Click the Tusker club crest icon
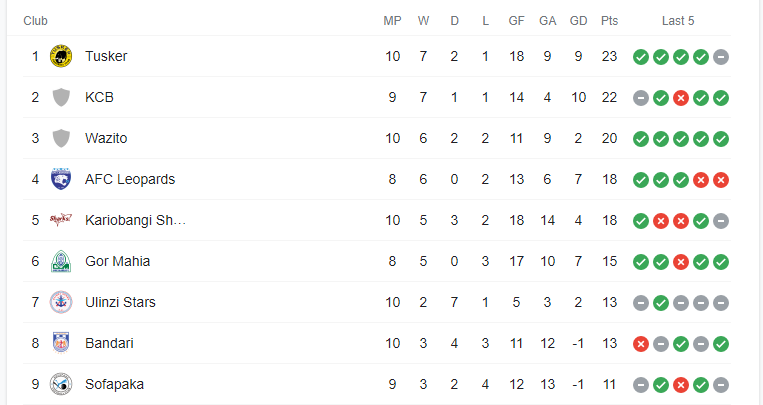The height and width of the screenshot is (405, 763). click(61, 56)
